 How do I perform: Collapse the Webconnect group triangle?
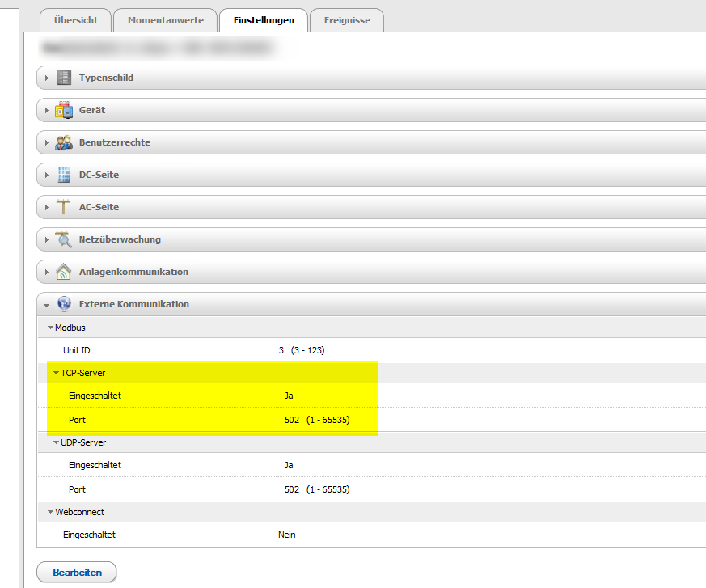(50, 512)
